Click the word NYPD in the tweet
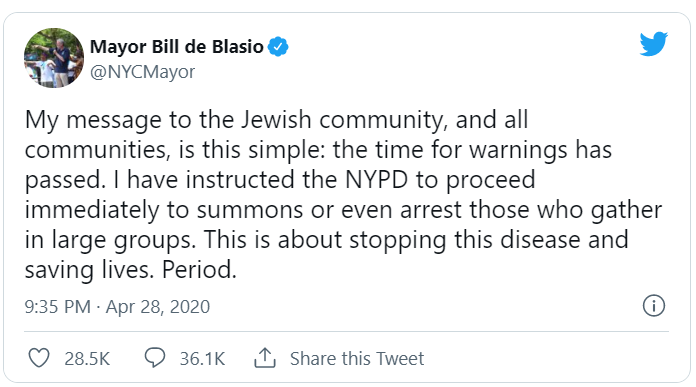 pos(376,180)
